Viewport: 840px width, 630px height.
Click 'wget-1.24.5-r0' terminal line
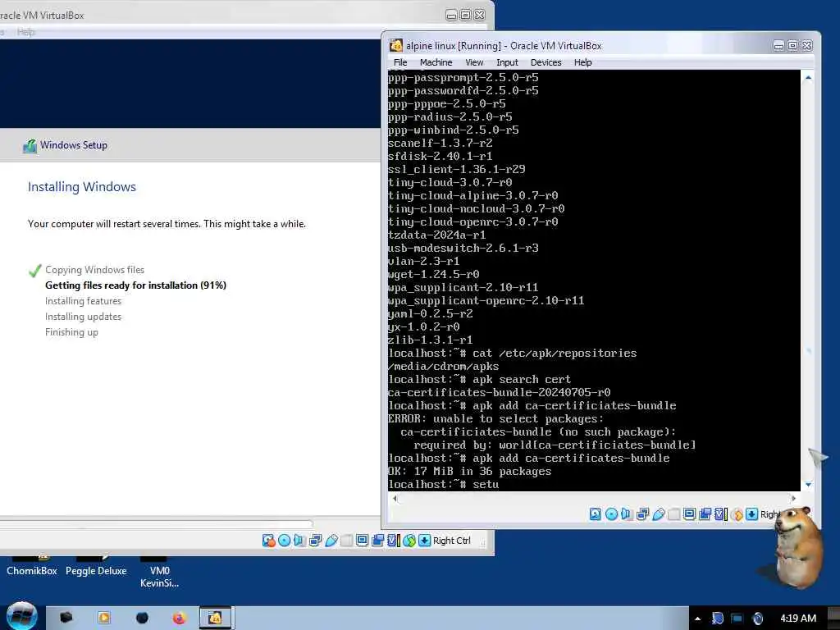(433, 274)
